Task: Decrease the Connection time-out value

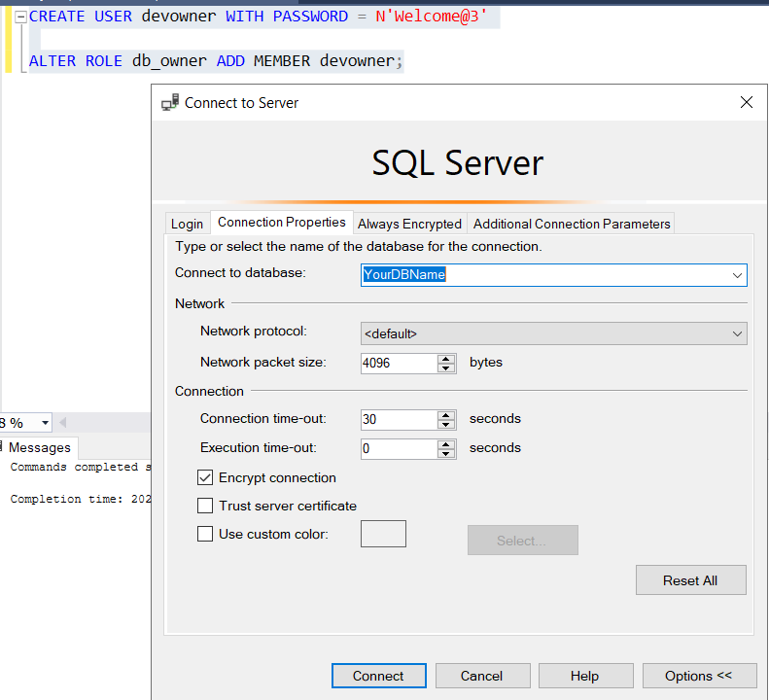Action: pyautogui.click(x=446, y=424)
